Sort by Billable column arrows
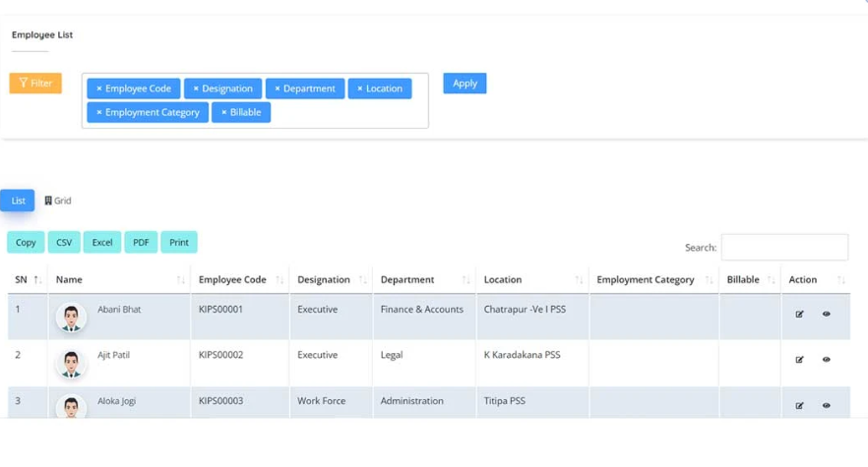This screenshot has height=467, width=868. [772, 280]
